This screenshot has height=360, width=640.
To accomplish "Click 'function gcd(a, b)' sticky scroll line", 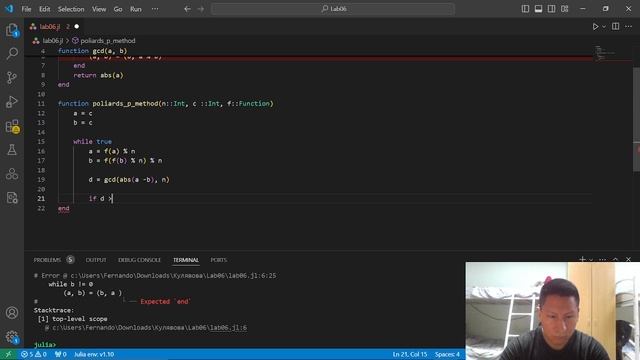I will click(92, 51).
